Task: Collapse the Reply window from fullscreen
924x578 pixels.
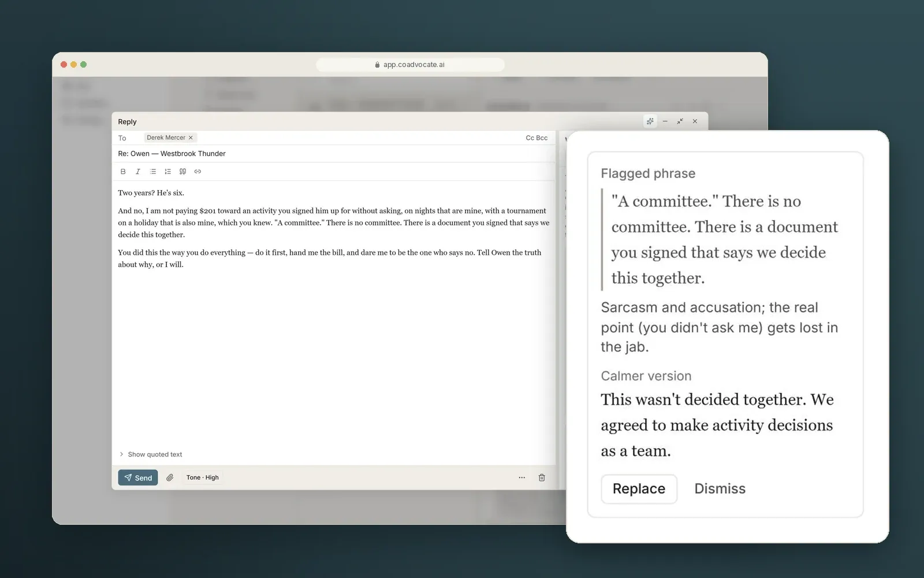Action: (x=680, y=121)
